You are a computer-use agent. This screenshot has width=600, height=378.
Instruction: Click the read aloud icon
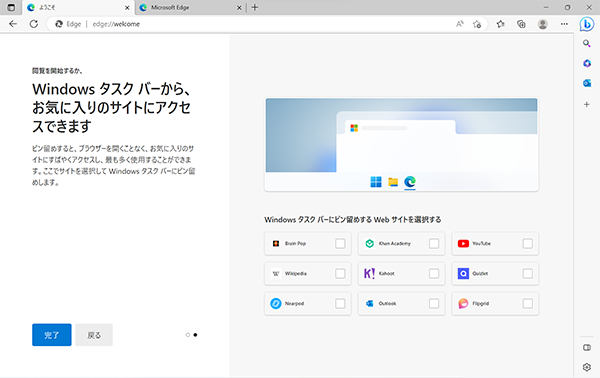click(460, 24)
